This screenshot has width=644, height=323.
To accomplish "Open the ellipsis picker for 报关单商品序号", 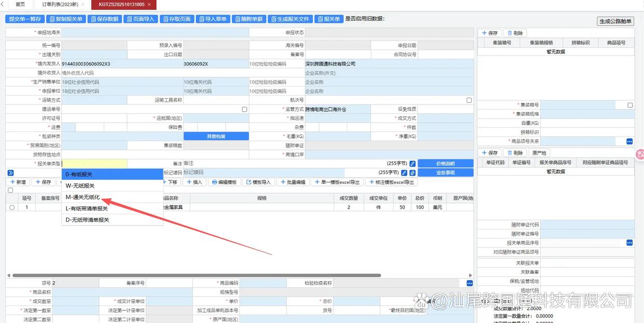I will (x=629, y=243).
